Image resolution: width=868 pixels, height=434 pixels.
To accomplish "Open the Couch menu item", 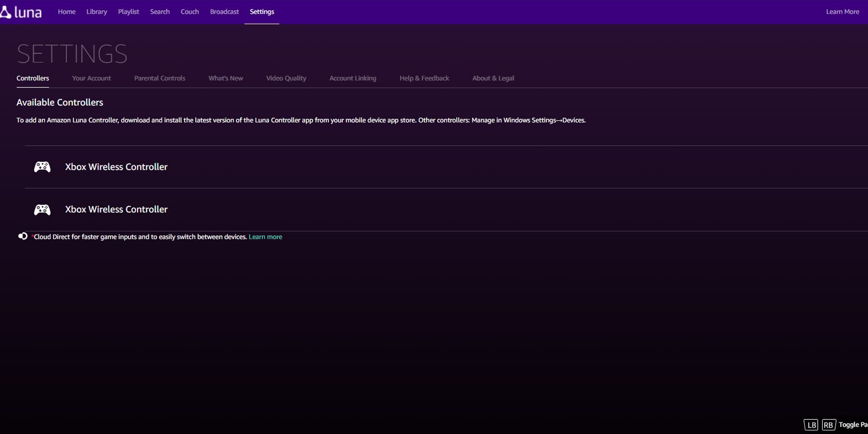I will [190, 12].
